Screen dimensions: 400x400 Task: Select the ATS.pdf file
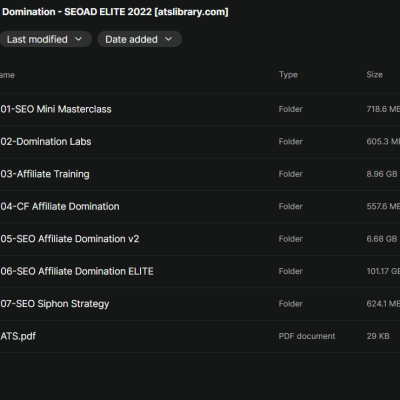(x=18, y=336)
